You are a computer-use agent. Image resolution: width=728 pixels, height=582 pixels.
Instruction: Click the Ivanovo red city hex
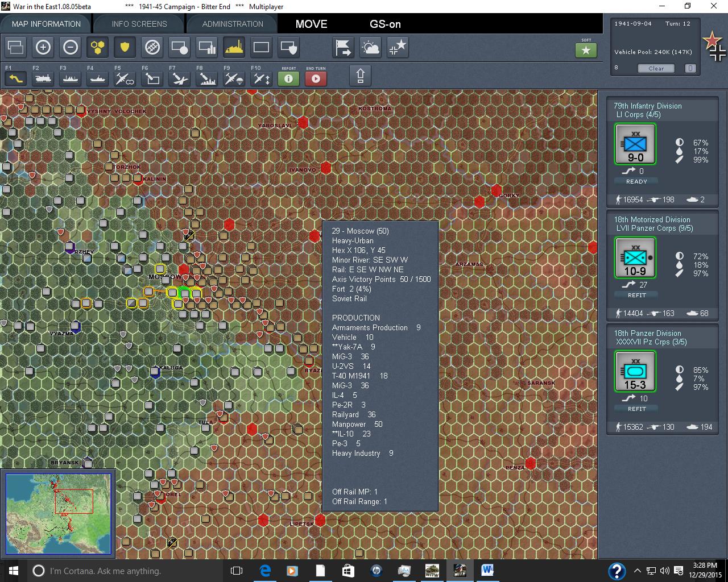pos(325,168)
